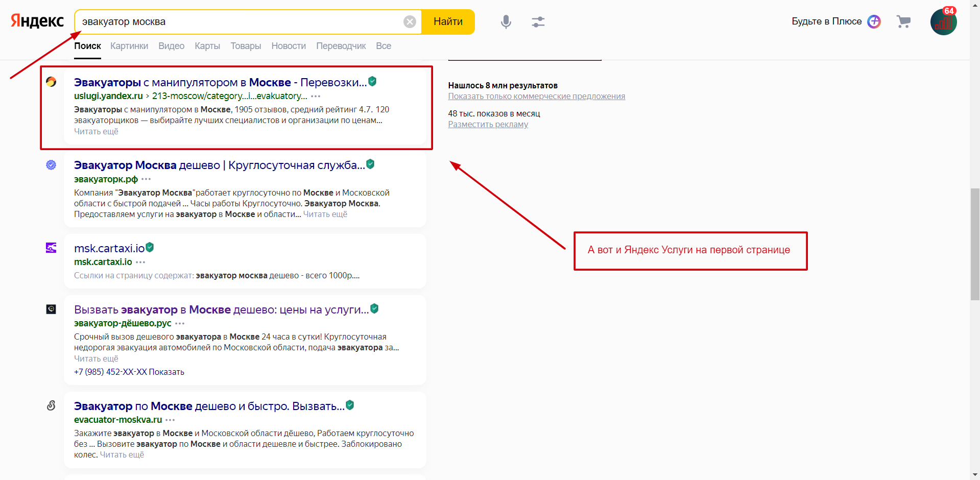980x480 pixels.
Task: Open the Будьте в Плюсе link
Action: coord(827,21)
